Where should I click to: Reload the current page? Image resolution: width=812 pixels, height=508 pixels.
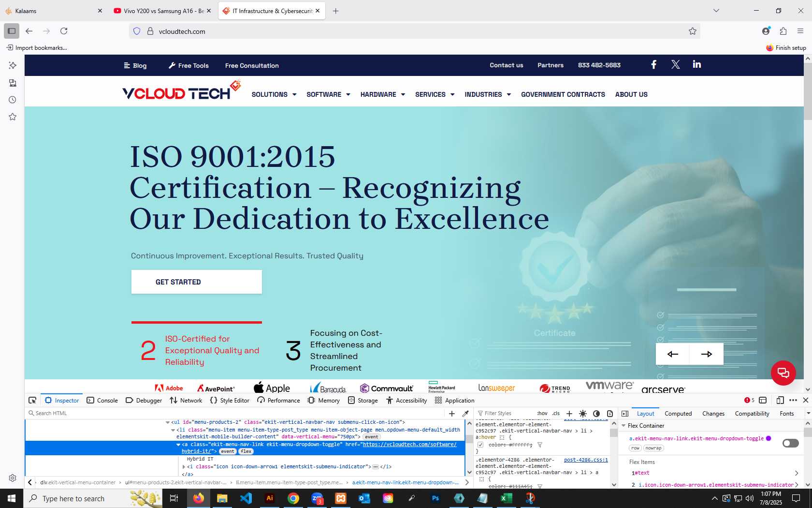(x=64, y=31)
